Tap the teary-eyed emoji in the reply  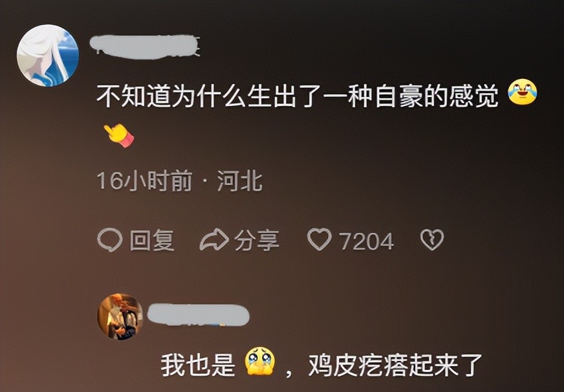259,362
